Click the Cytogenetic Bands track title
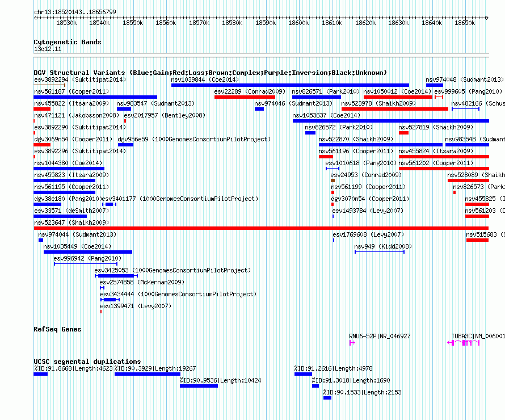 click(68, 42)
